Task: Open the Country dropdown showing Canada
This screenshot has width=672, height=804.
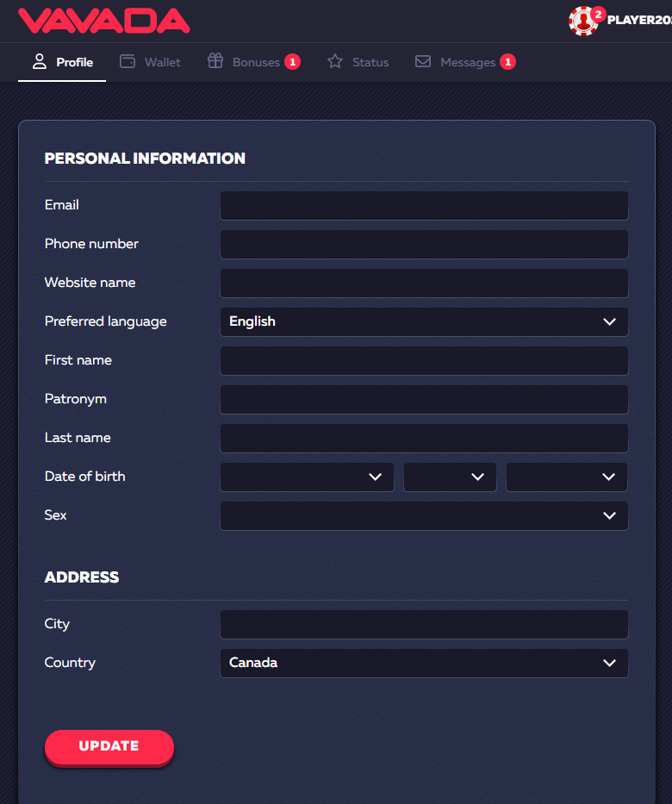Action: (x=424, y=663)
